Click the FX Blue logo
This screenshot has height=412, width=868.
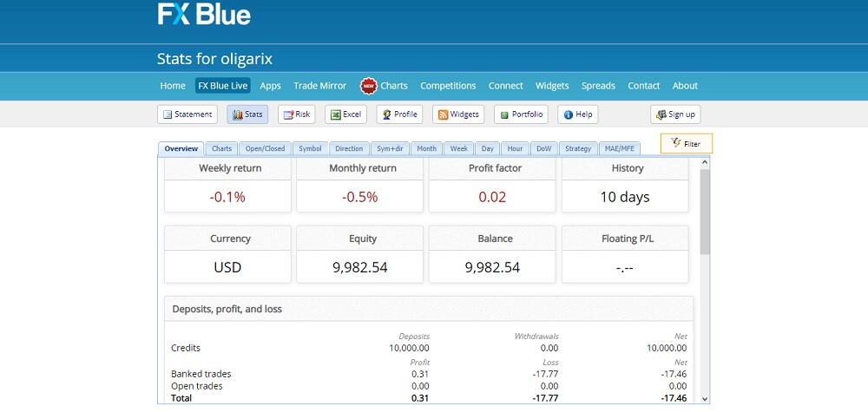[204, 15]
